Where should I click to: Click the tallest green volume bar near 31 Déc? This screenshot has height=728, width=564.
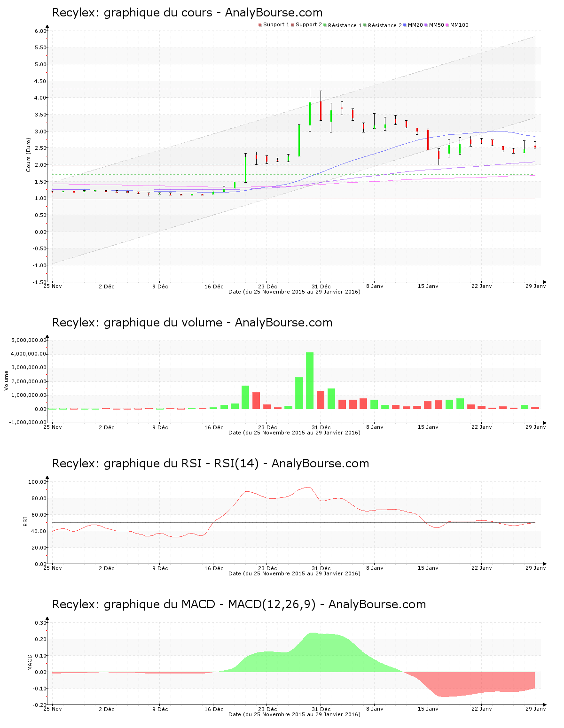tap(310, 380)
